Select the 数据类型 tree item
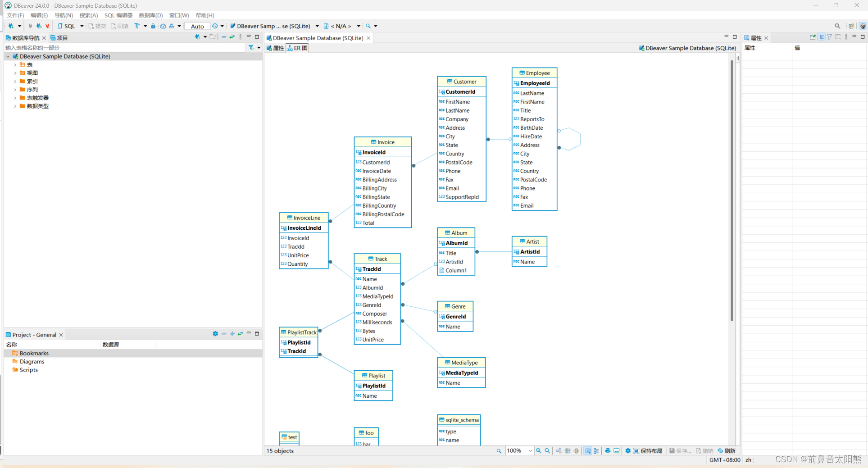Viewport: 868px width, 468px height. click(37, 106)
